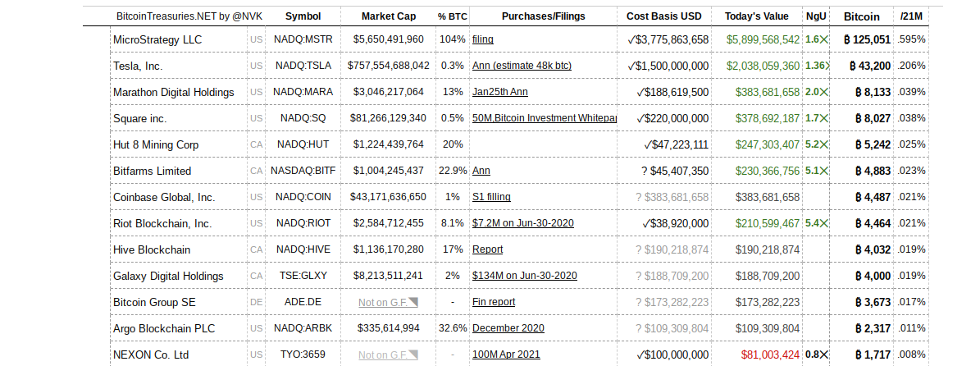This screenshot has height=366, width=980.
Task: Click the note triangle in Bitcoin Group SE's Market Cap cell
Action: tap(413, 302)
